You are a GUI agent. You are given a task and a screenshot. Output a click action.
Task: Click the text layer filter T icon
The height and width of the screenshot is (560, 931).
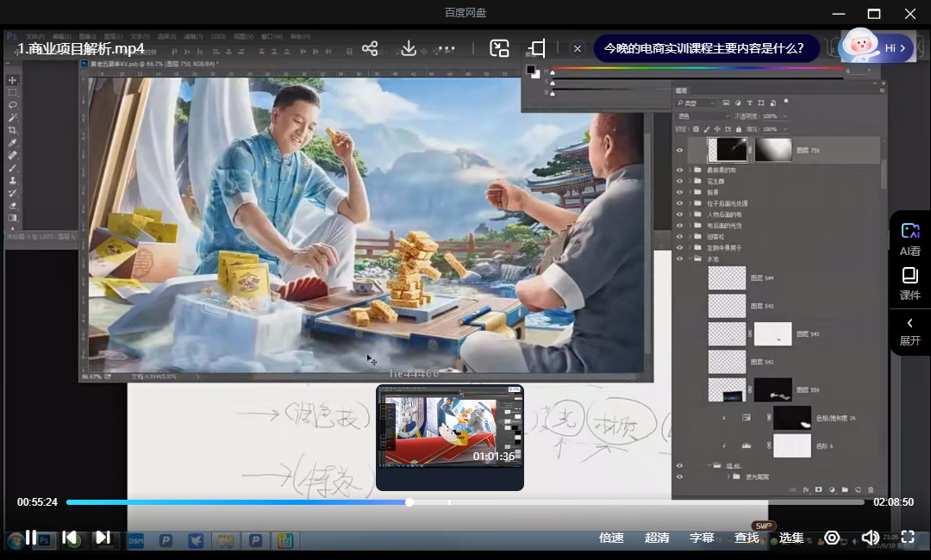(749, 103)
